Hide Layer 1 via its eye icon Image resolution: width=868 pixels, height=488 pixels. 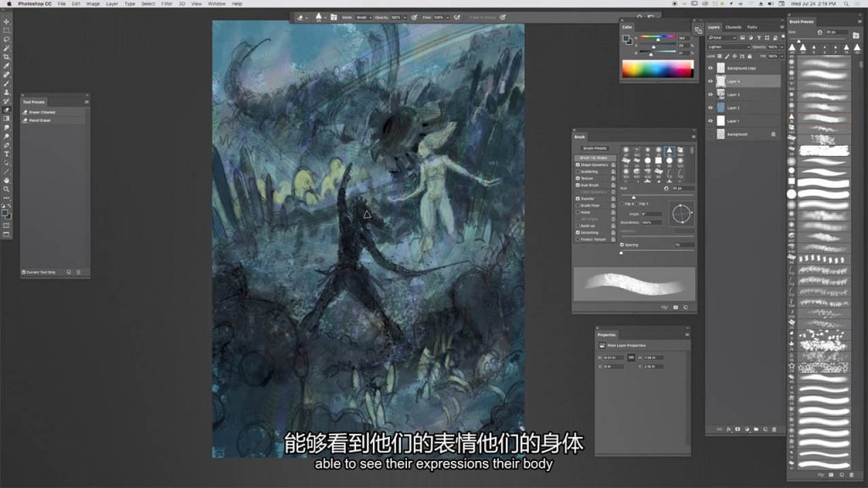tap(710, 120)
